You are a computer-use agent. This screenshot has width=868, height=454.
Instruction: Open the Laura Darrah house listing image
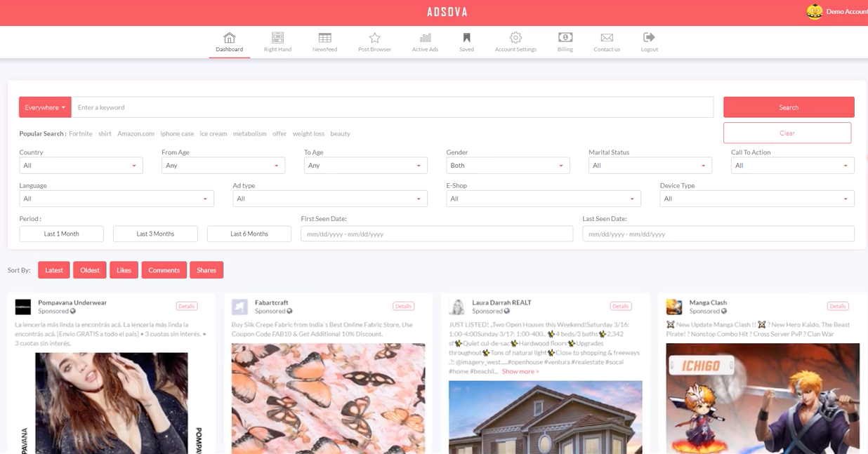546,418
